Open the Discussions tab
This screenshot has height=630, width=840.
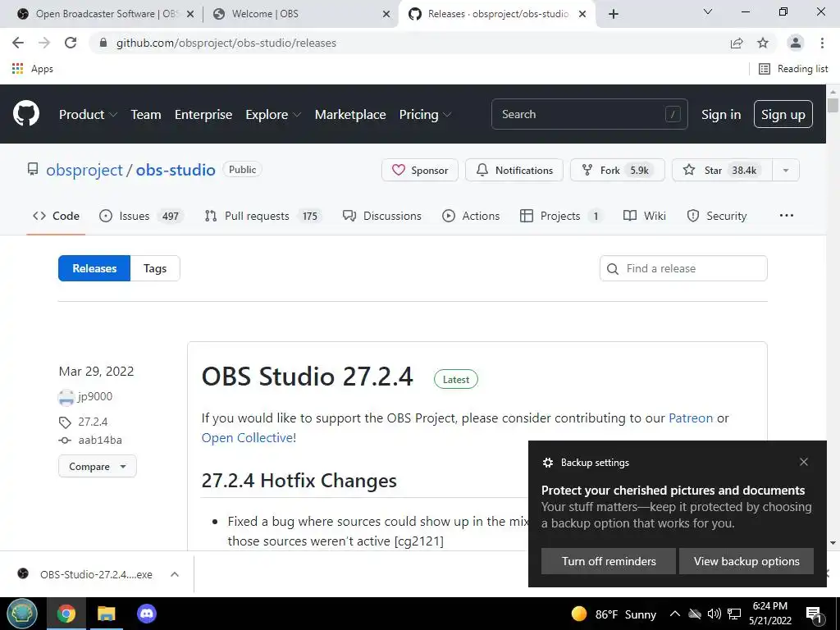click(382, 216)
